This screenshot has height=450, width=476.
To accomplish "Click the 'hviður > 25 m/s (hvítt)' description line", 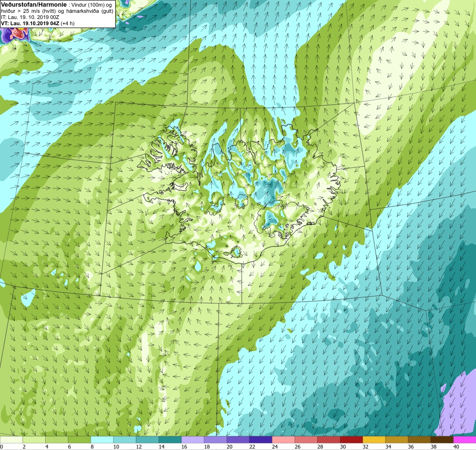I will click(x=29, y=11).
